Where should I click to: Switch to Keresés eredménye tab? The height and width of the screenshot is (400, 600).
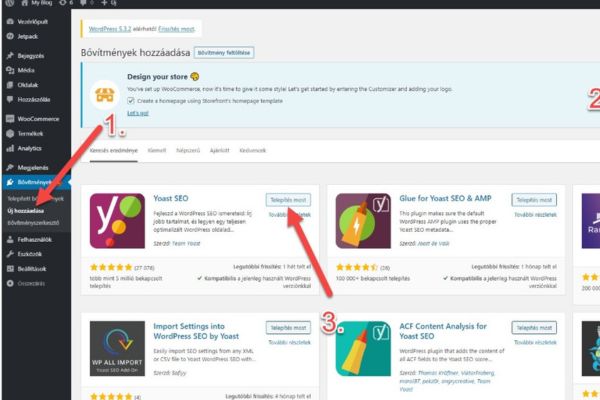114,150
